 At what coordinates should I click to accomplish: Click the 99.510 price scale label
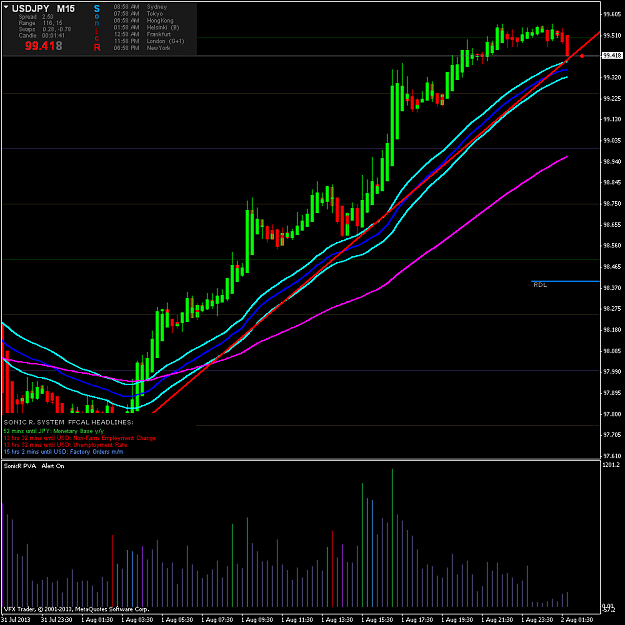612,35
